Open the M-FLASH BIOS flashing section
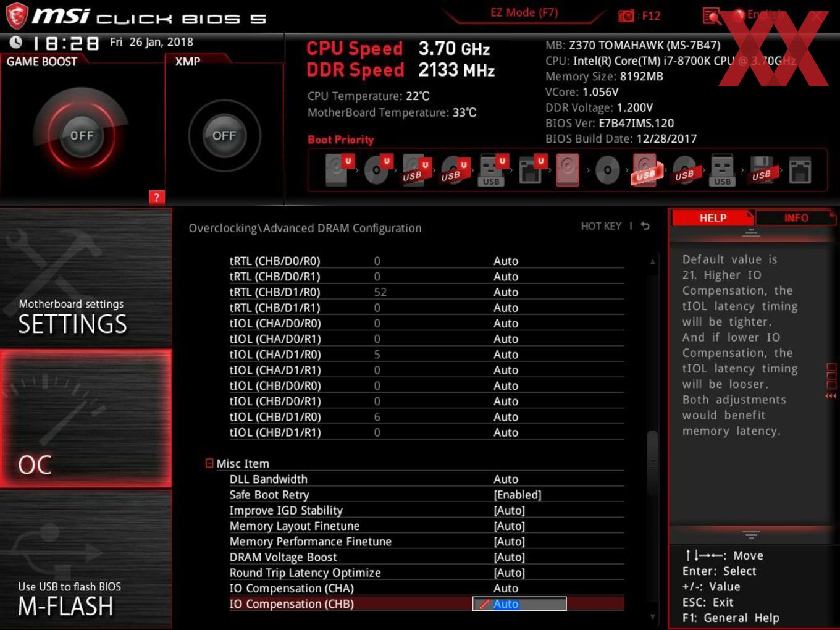Screen dimensions: 840x630 click(86, 560)
